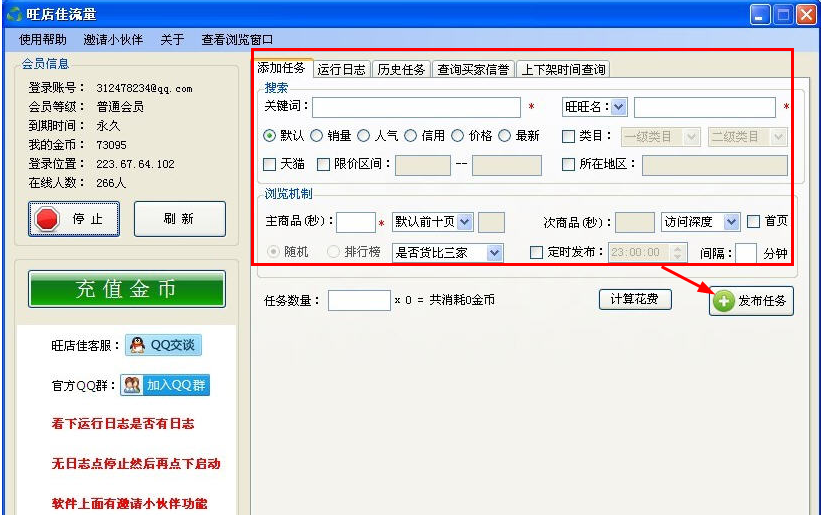The width and height of the screenshot is (823, 515).
Task: Select the 默认 sort radio button
Action: 269,136
